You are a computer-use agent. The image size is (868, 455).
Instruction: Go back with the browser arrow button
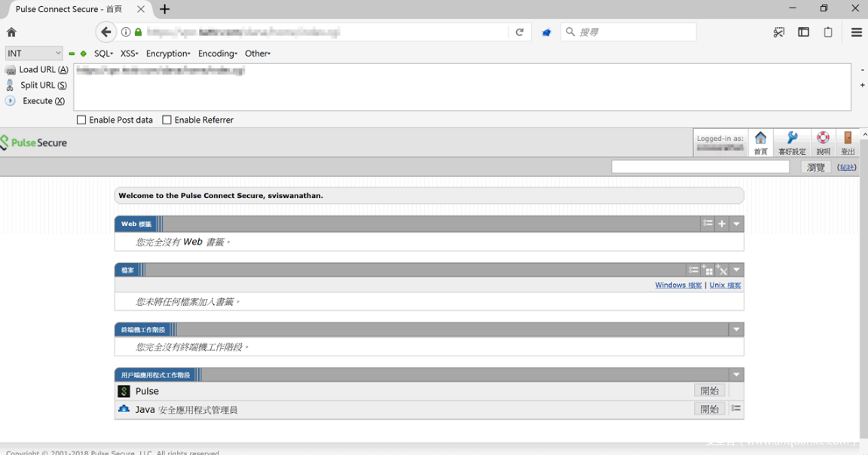(105, 32)
